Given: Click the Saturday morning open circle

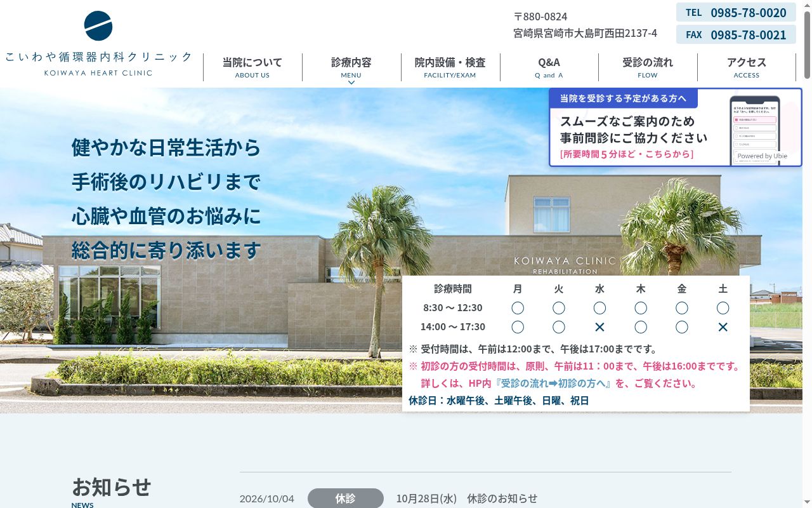Looking at the screenshot, I should coord(723,308).
